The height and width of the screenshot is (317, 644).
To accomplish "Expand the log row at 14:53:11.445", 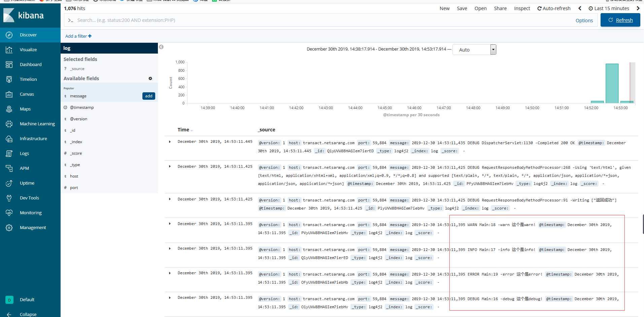I will click(170, 142).
